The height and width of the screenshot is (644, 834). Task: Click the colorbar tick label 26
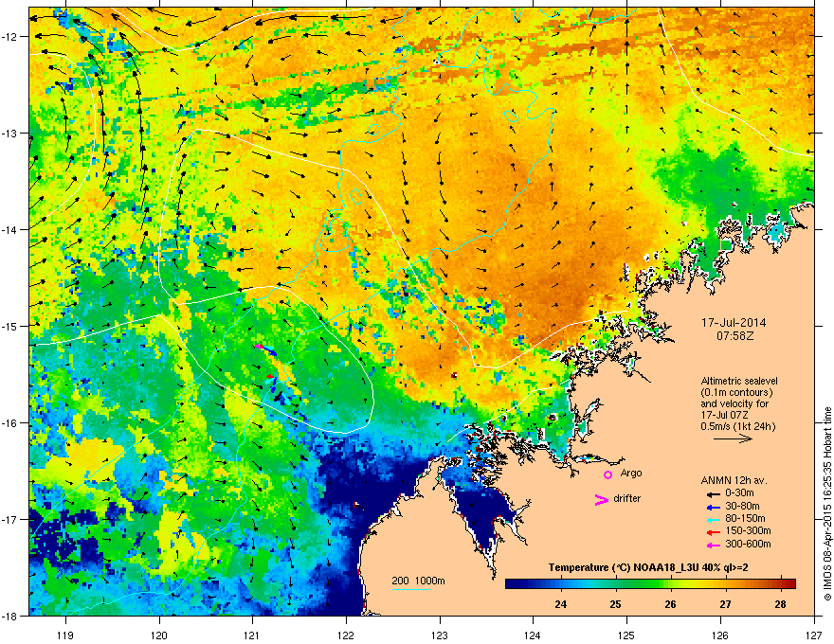tap(671, 604)
